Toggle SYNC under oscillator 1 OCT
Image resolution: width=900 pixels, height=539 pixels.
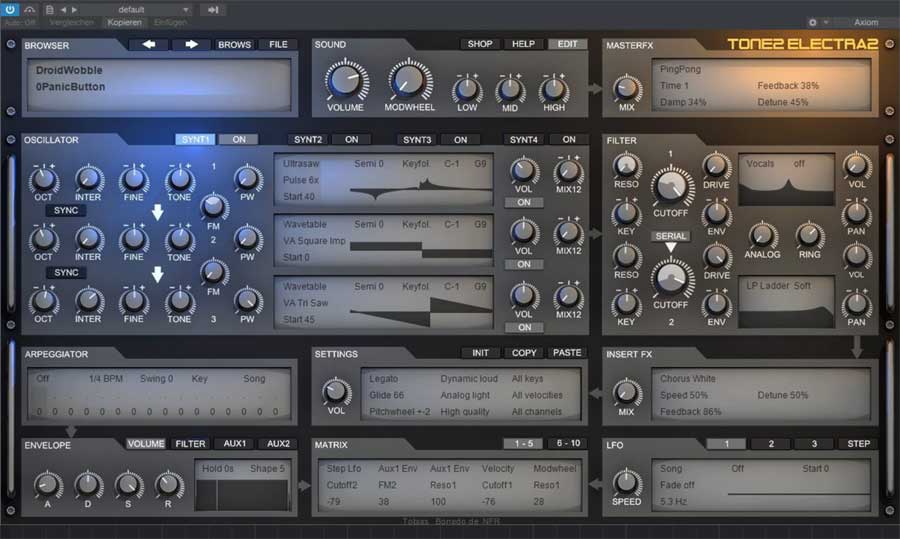pyautogui.click(x=66, y=211)
